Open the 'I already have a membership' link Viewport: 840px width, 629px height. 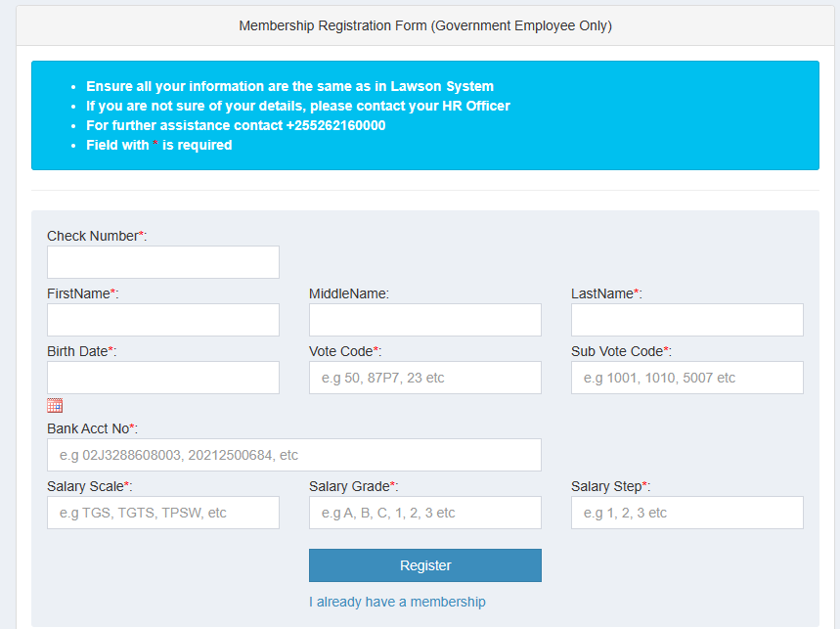click(397, 602)
